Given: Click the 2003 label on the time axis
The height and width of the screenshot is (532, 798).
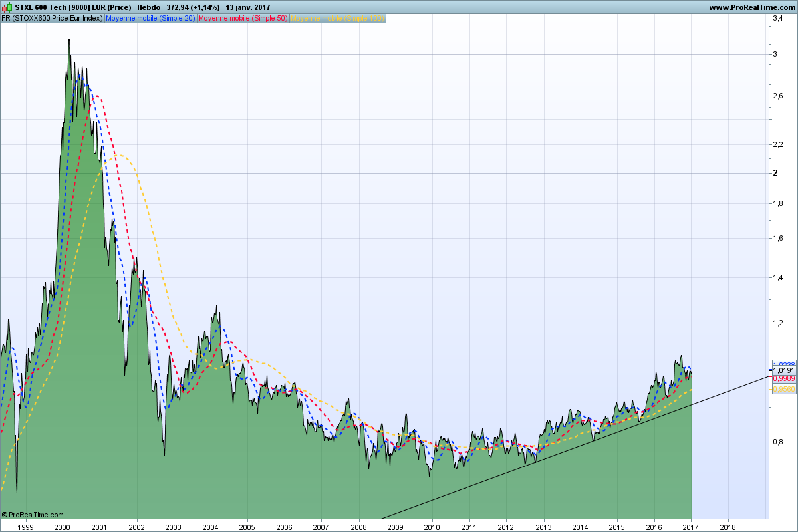Looking at the screenshot, I should [174, 526].
